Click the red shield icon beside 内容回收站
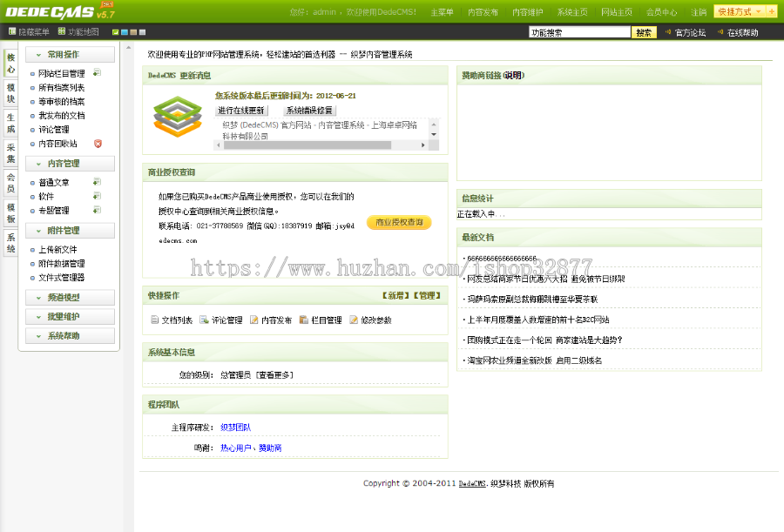The width and height of the screenshot is (784, 532). pos(98,144)
